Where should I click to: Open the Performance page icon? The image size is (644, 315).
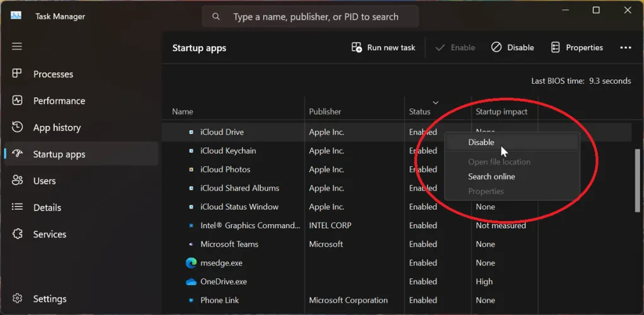coord(18,101)
